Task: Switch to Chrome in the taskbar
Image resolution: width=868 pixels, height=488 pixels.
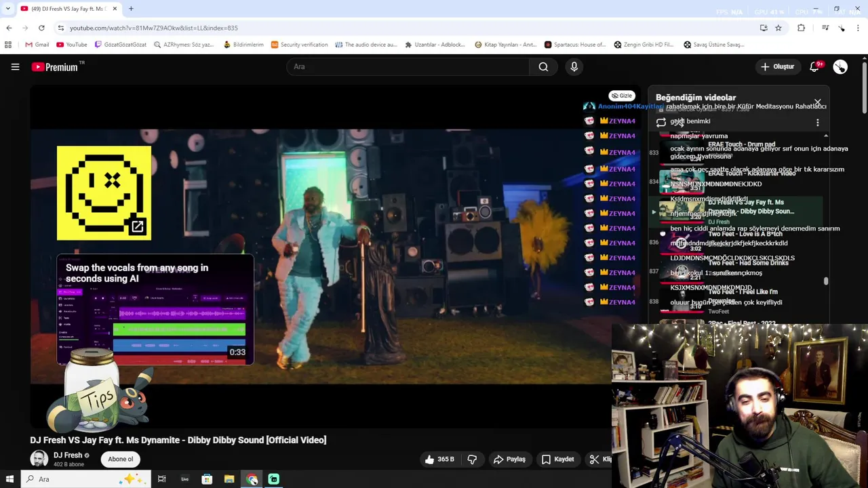Action: 252,479
